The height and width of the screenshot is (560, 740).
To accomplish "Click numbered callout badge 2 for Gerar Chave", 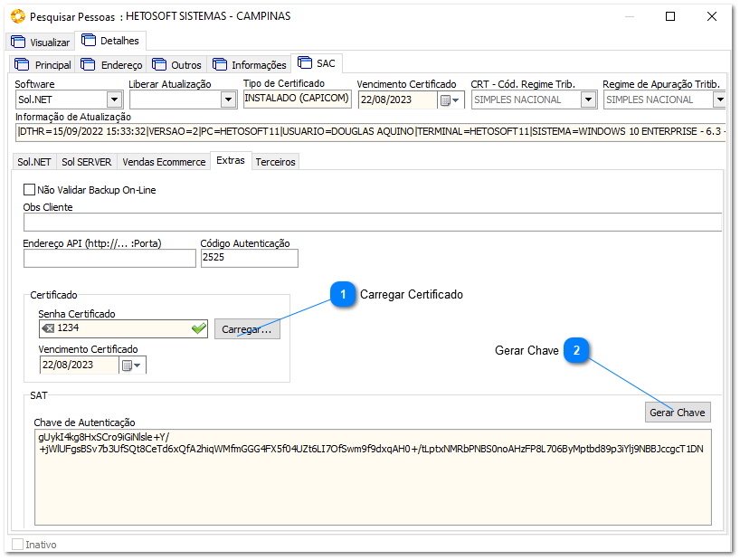I will click(x=577, y=351).
